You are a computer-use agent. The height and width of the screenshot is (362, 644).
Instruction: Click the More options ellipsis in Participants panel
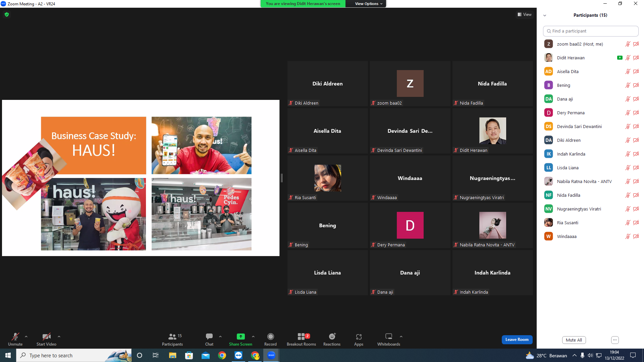click(615, 340)
